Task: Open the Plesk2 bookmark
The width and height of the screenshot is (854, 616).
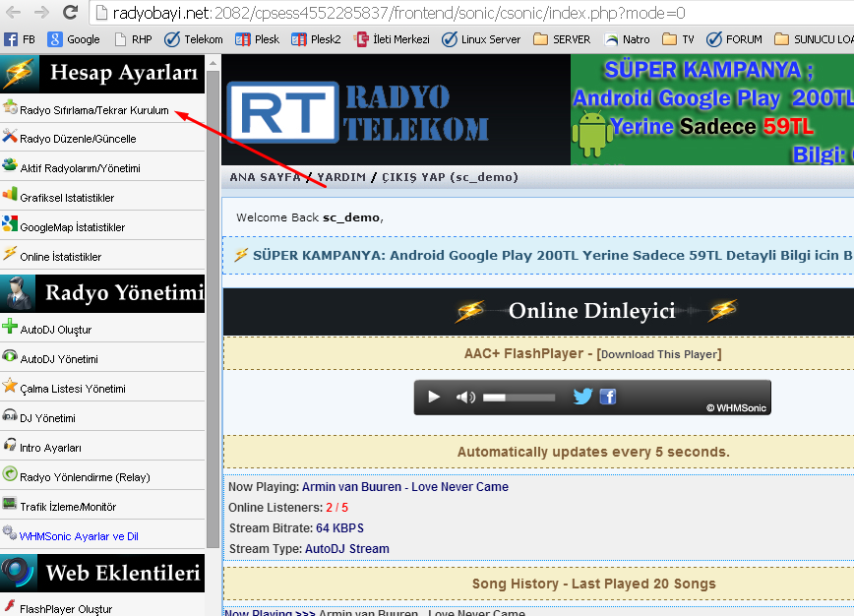Action: [316, 39]
